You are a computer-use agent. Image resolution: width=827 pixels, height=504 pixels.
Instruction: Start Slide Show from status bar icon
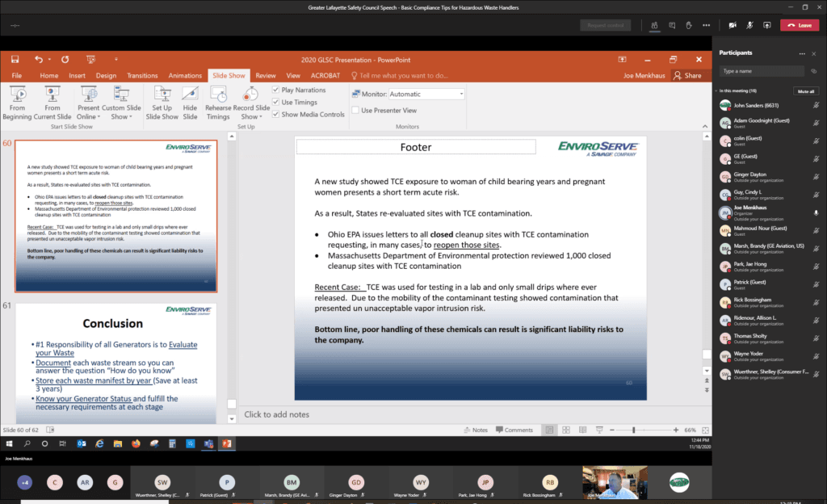point(600,430)
